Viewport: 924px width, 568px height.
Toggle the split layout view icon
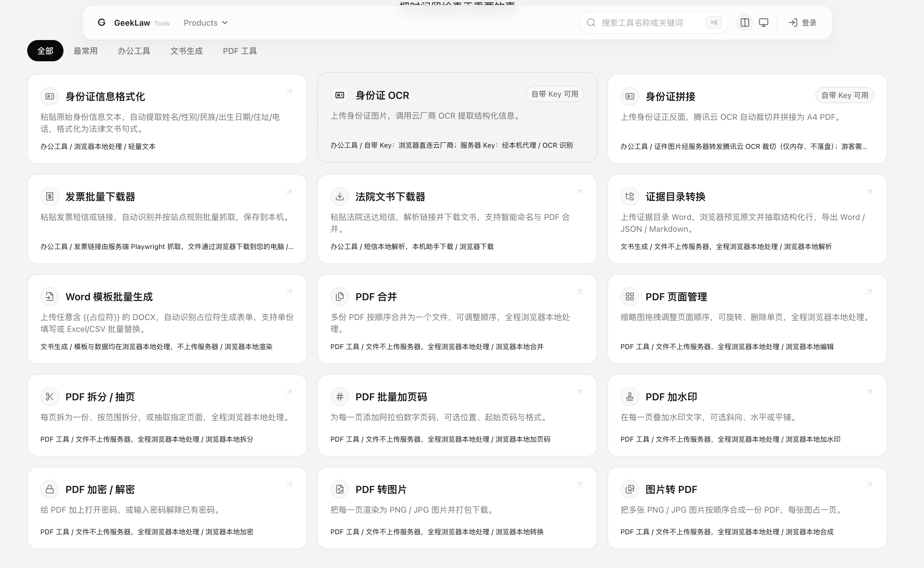745,23
